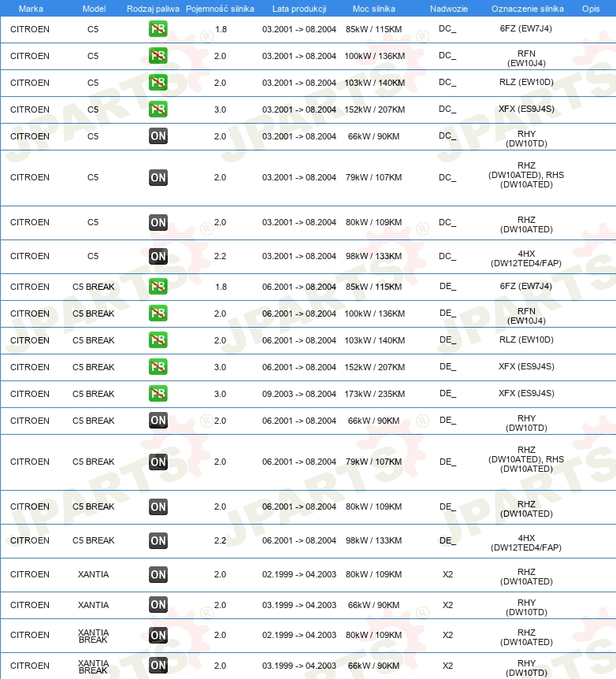Viewport: 616px width, 679px height.
Task: Select 'XFX (ES9J4S)' in the 173kW row
Action: click(526, 393)
